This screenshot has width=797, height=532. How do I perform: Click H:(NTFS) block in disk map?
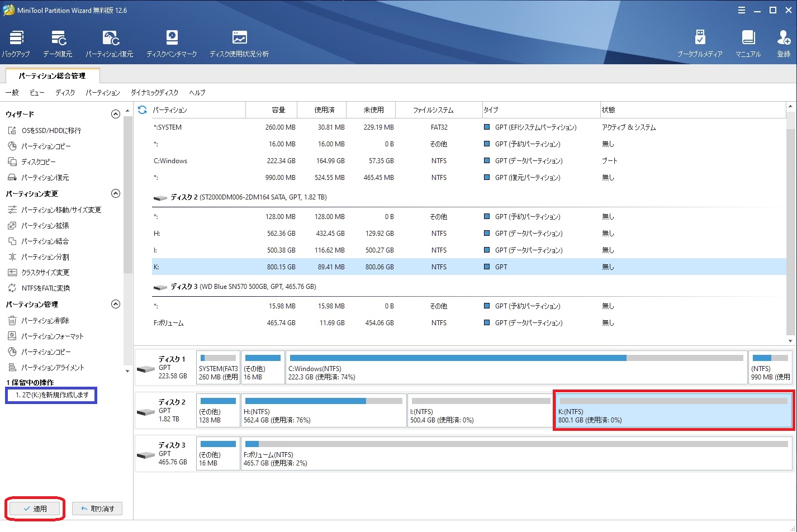(324, 411)
